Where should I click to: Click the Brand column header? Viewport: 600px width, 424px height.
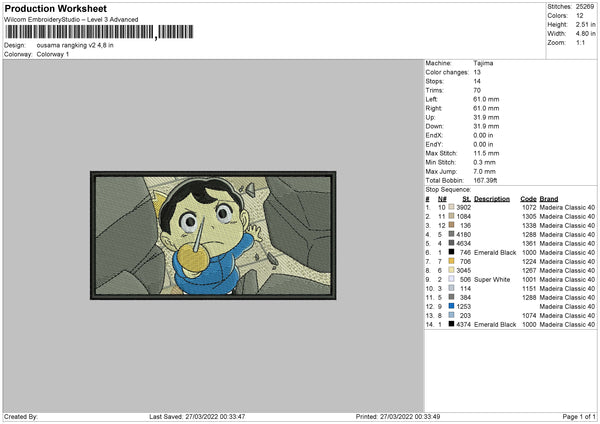[549, 198]
